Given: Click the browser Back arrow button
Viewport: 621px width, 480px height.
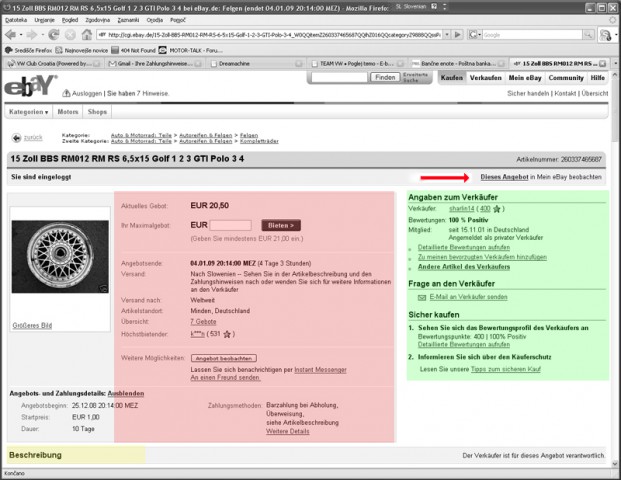Looking at the screenshot, I should click(10, 35).
